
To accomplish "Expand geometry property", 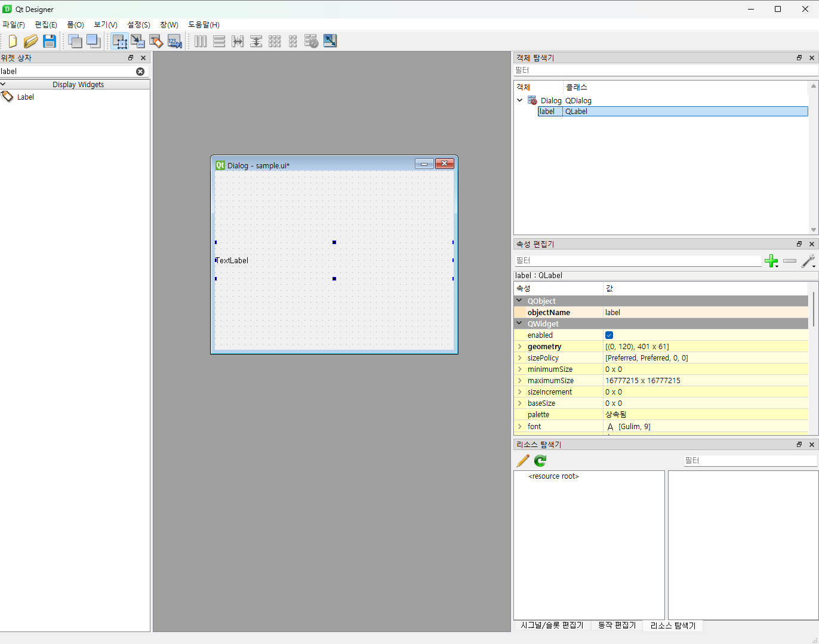I will click(520, 347).
